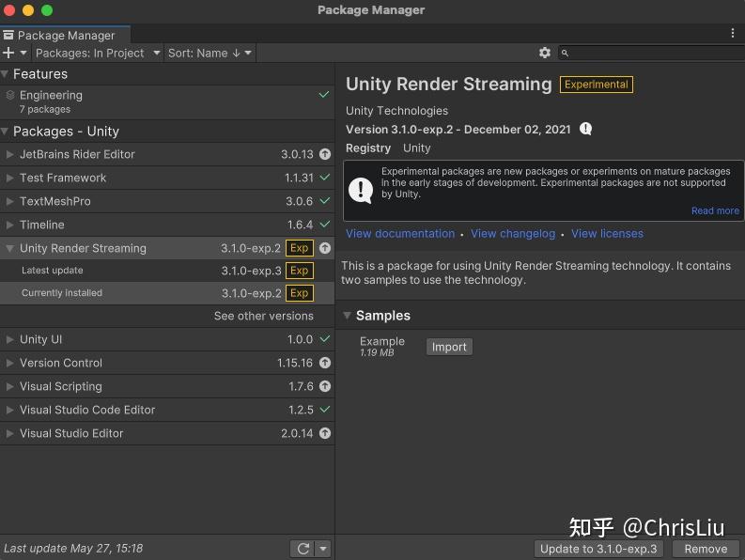Screen dimensions: 745x560
Task: Click the Experimental label badge
Action: pyautogui.click(x=597, y=85)
